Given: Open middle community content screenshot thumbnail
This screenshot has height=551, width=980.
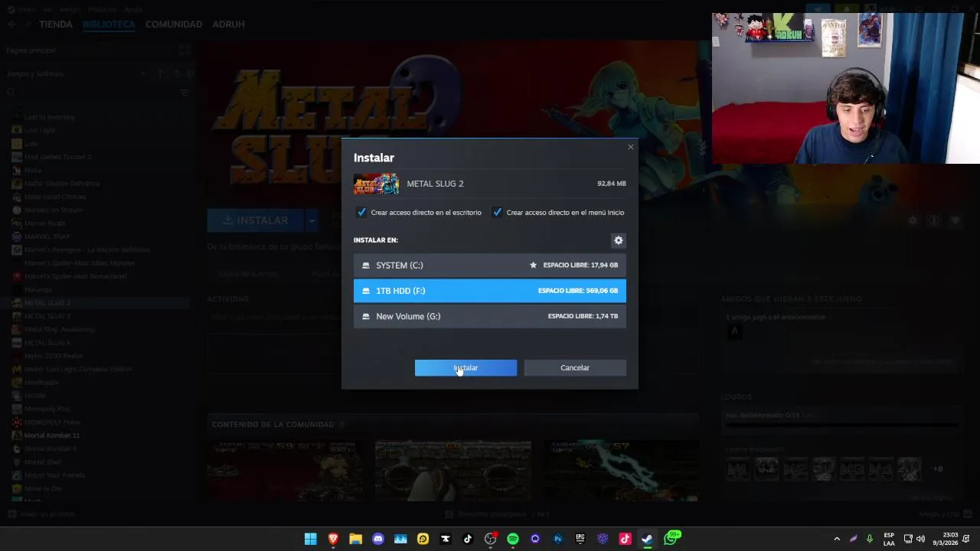Looking at the screenshot, I should [x=453, y=471].
